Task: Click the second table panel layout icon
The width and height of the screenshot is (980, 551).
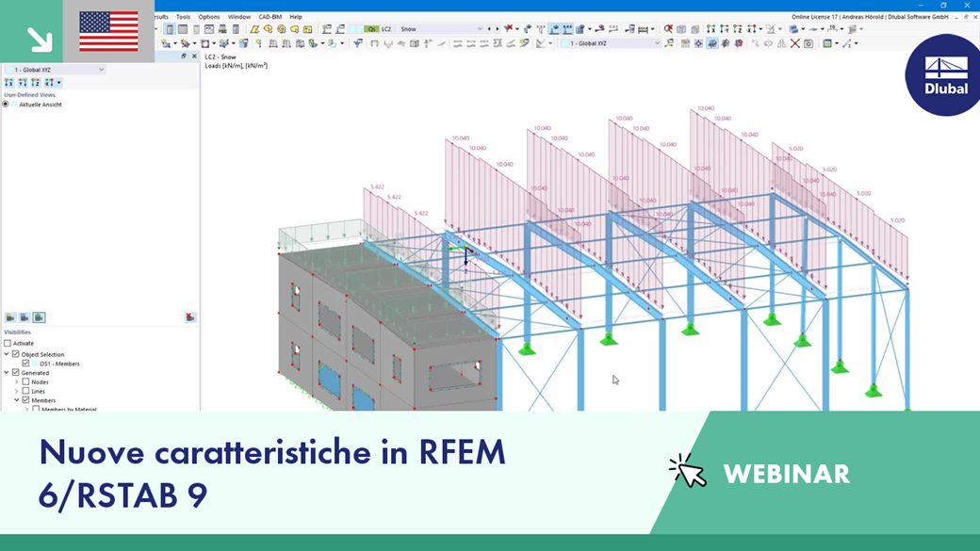Action: [183, 29]
